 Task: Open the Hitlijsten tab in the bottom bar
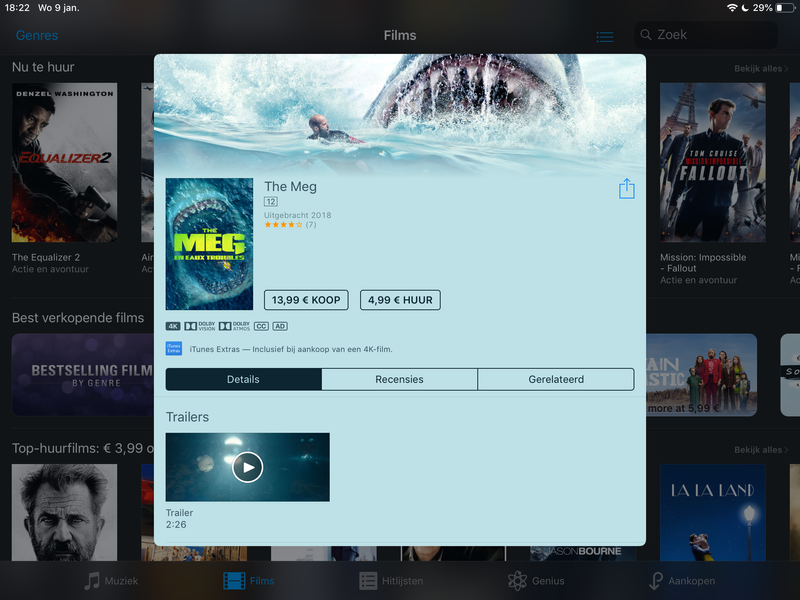(391, 581)
